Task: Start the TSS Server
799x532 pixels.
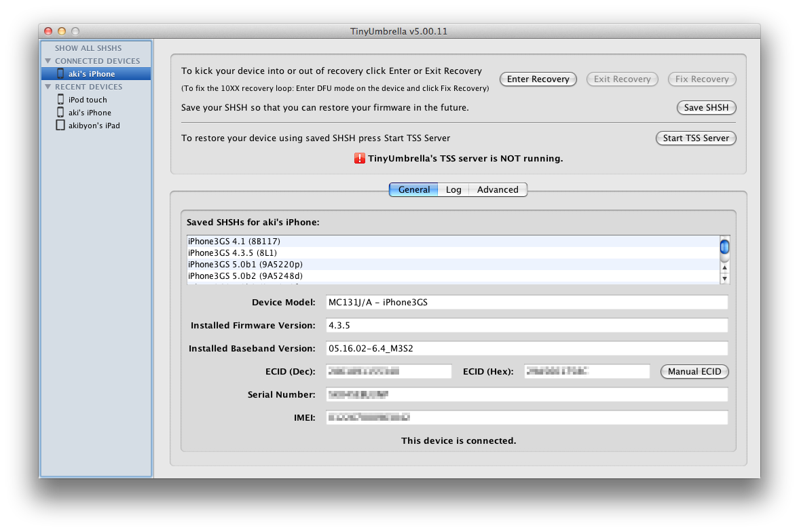Action: point(696,138)
